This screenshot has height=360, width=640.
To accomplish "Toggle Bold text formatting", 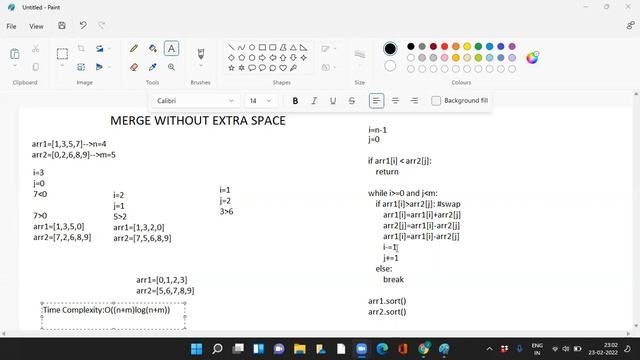I will point(295,101).
